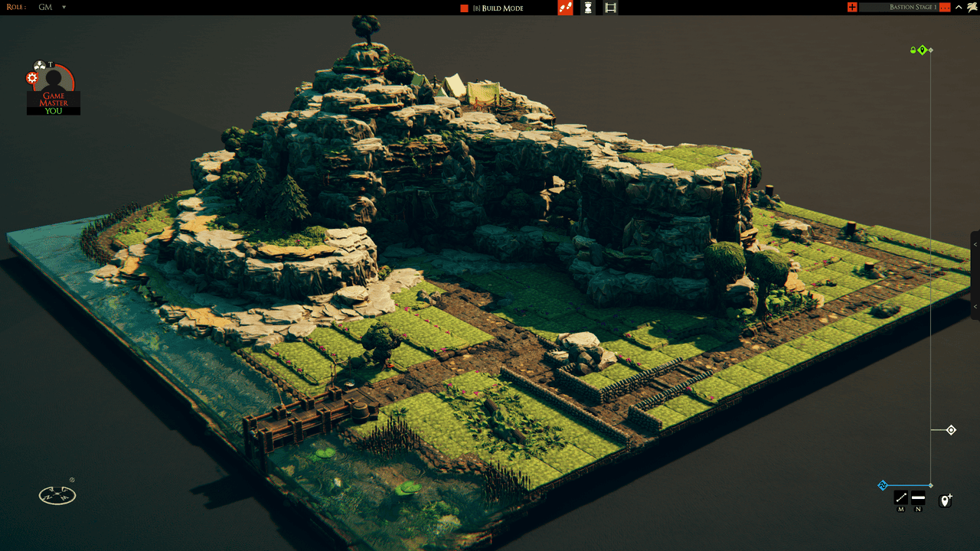
Task: Click the Game Master player portrait
Action: 54,79
